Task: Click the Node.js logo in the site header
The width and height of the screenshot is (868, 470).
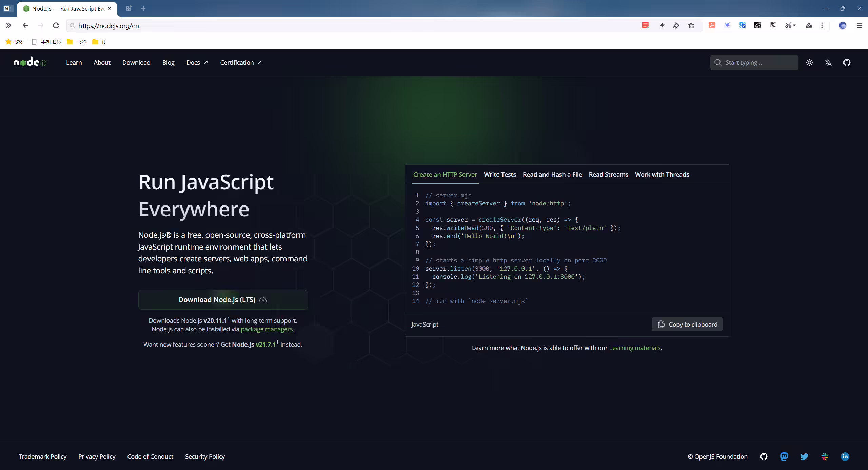Action: tap(30, 62)
